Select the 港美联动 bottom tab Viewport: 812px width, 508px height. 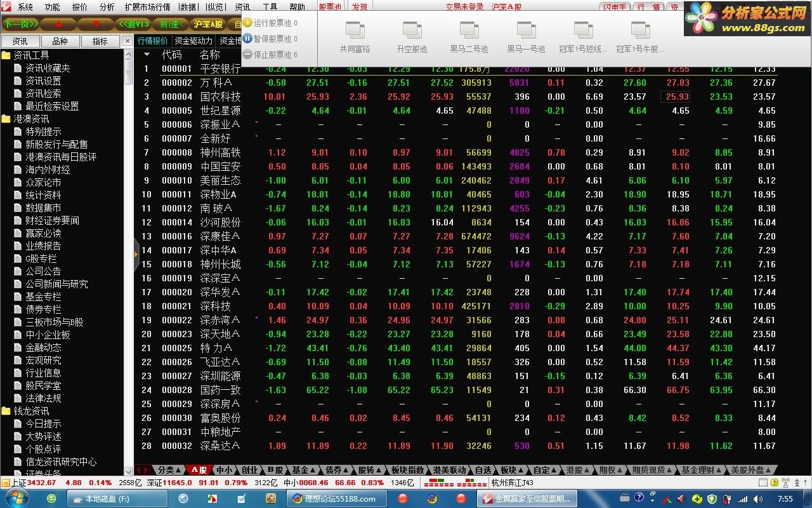point(450,470)
